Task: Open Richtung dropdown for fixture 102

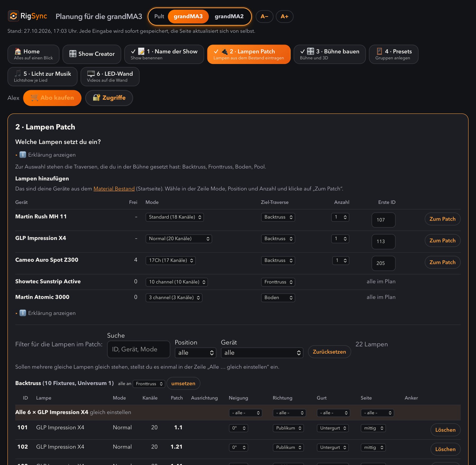Action: (x=288, y=448)
